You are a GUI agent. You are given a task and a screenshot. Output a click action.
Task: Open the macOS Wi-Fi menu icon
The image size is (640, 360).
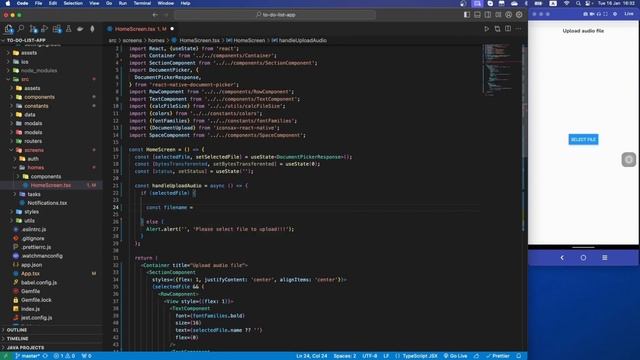click(x=566, y=3)
